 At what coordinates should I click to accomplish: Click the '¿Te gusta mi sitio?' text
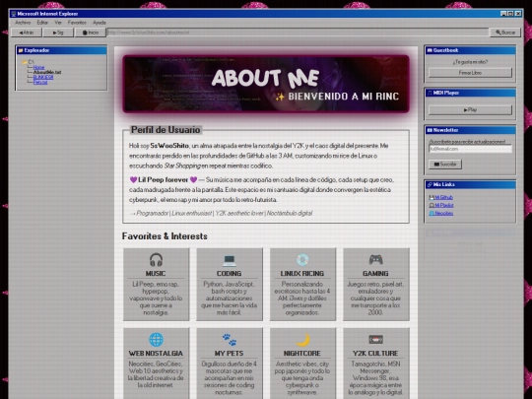click(470, 62)
